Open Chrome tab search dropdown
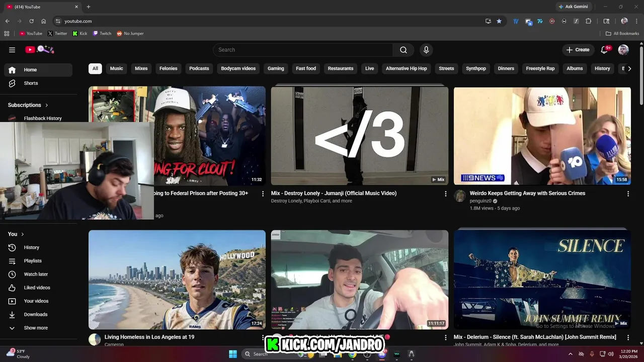 point(606,21)
